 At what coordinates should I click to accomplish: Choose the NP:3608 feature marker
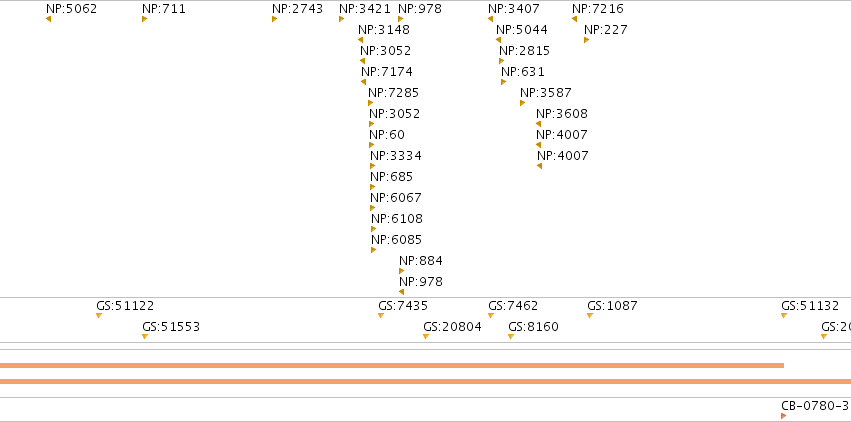tap(538, 124)
